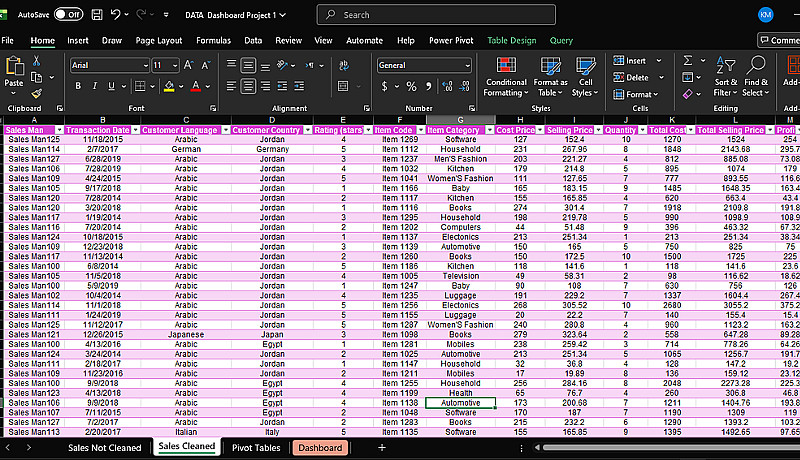
Task: Apply the yellow fill color
Action: pos(169,87)
